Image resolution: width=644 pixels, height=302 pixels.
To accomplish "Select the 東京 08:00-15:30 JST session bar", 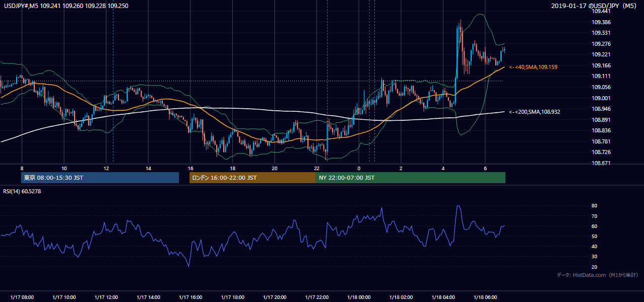I will click(100, 178).
